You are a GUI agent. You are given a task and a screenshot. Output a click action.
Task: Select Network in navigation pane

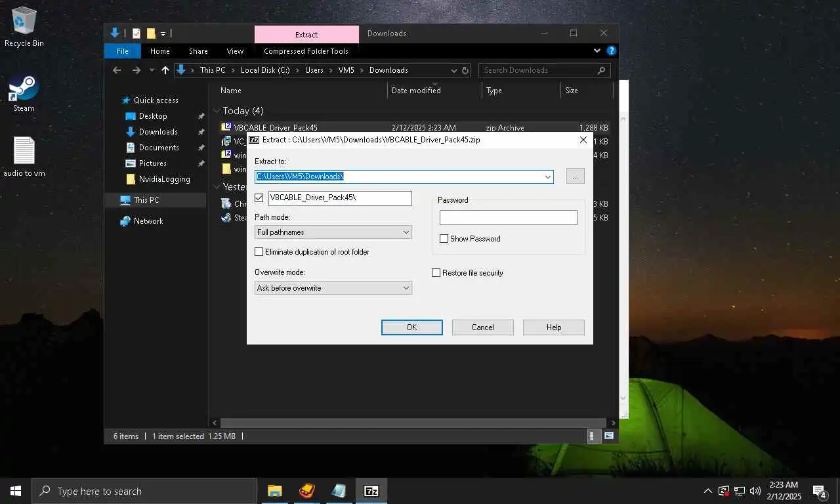coord(148,221)
